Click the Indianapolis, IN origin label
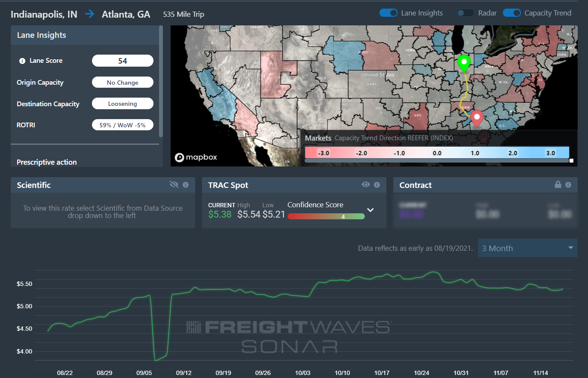Viewport: 588px width, 378px height. [x=44, y=14]
